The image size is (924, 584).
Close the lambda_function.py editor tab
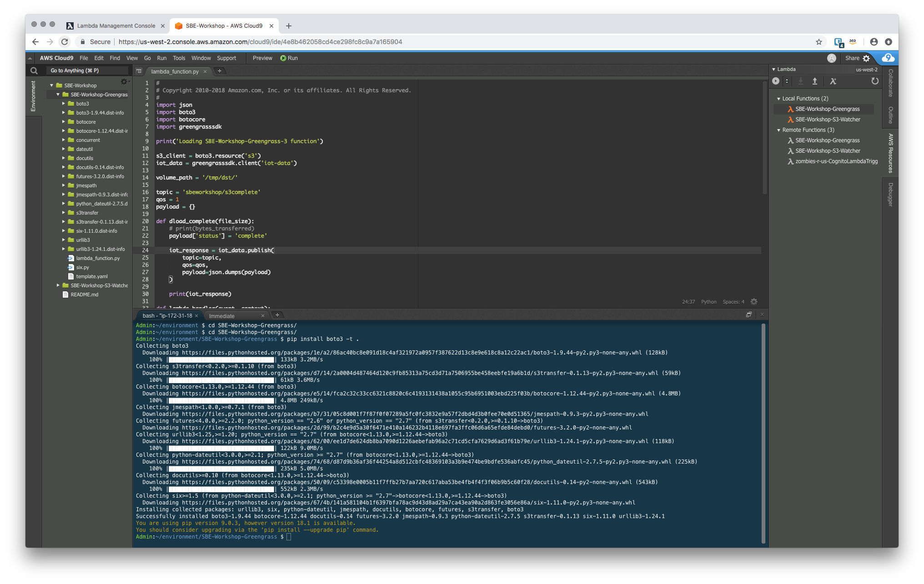pos(205,71)
